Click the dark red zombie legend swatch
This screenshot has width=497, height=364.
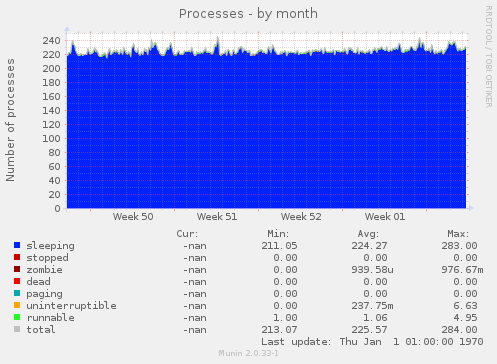coord(17,269)
